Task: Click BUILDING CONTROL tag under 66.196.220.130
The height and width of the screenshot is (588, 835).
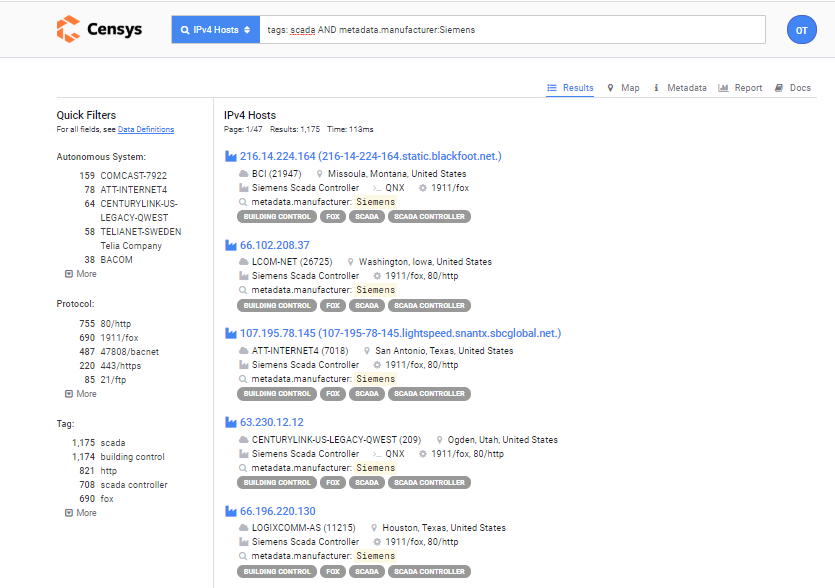Action: pyautogui.click(x=277, y=571)
